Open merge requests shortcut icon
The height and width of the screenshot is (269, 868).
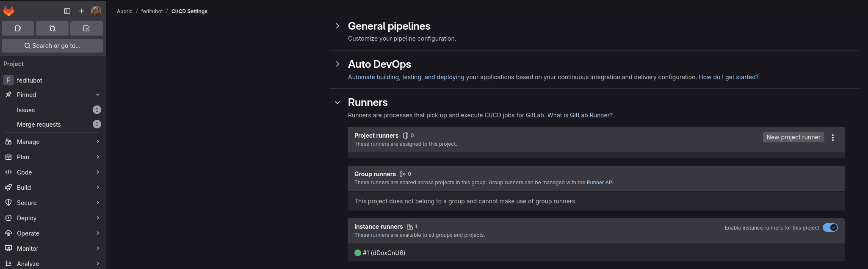pos(53,28)
